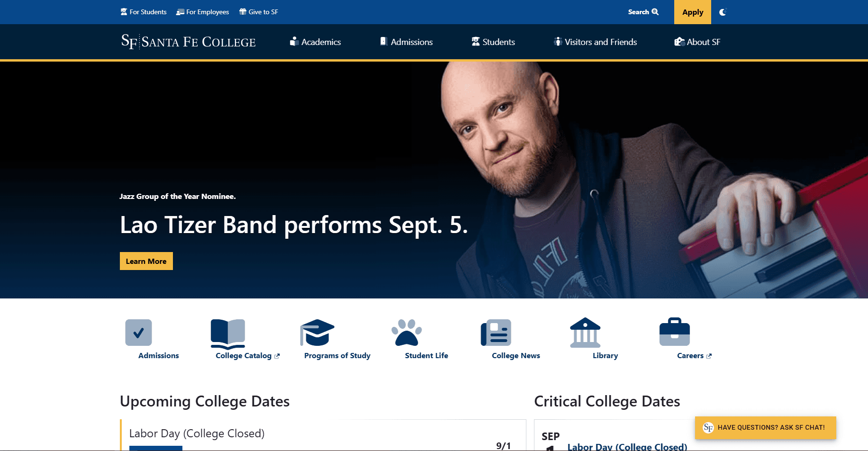Open the College Catalog book icon
The image size is (868, 451).
pyautogui.click(x=228, y=333)
